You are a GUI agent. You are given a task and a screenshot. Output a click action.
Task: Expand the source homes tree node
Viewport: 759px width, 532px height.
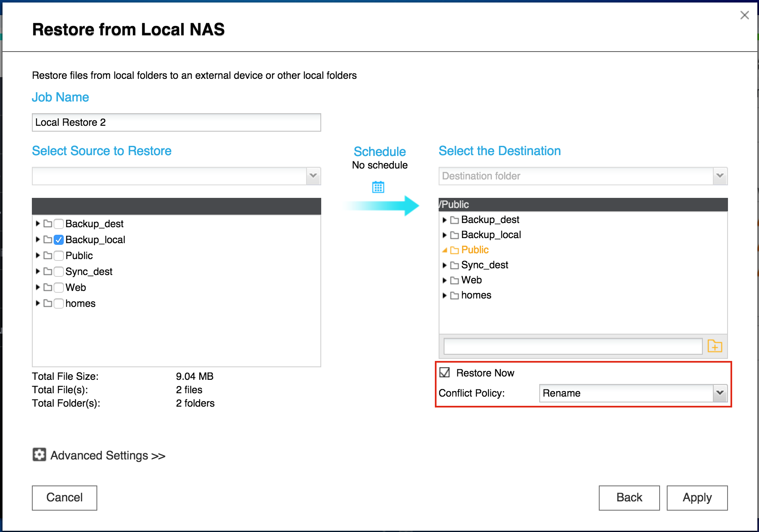(x=38, y=303)
